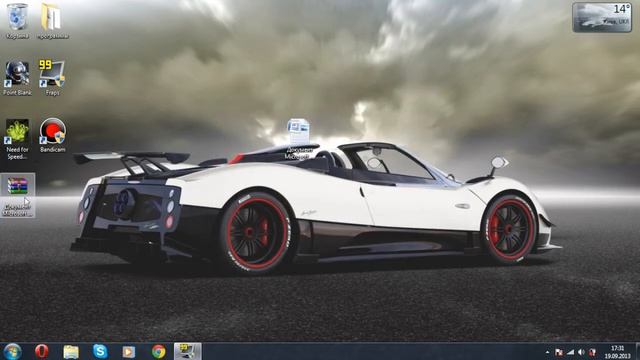Open the weather gadget showing 14°

(602, 17)
